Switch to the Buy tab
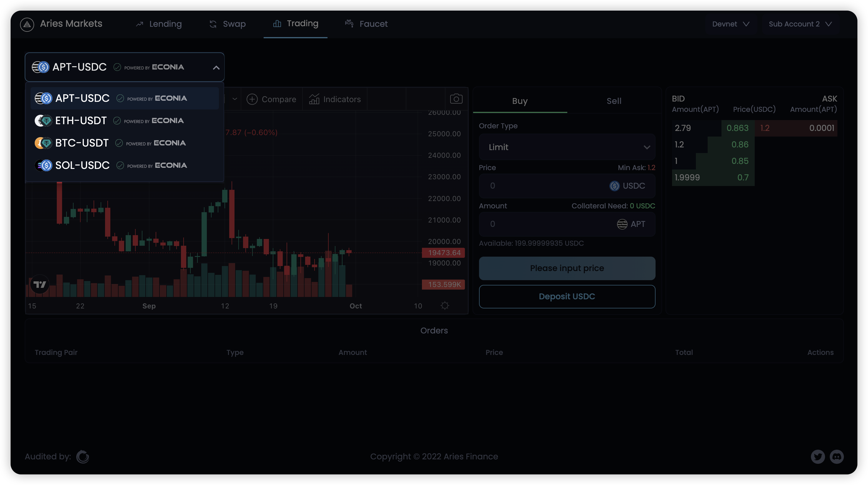Image resolution: width=868 pixels, height=485 pixels. [x=520, y=101]
